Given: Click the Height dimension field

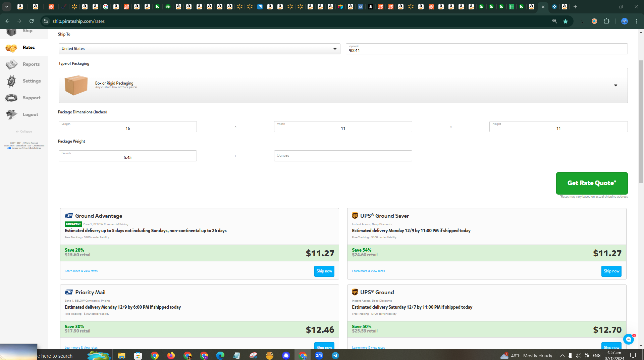Looking at the screenshot, I should coord(558,126).
